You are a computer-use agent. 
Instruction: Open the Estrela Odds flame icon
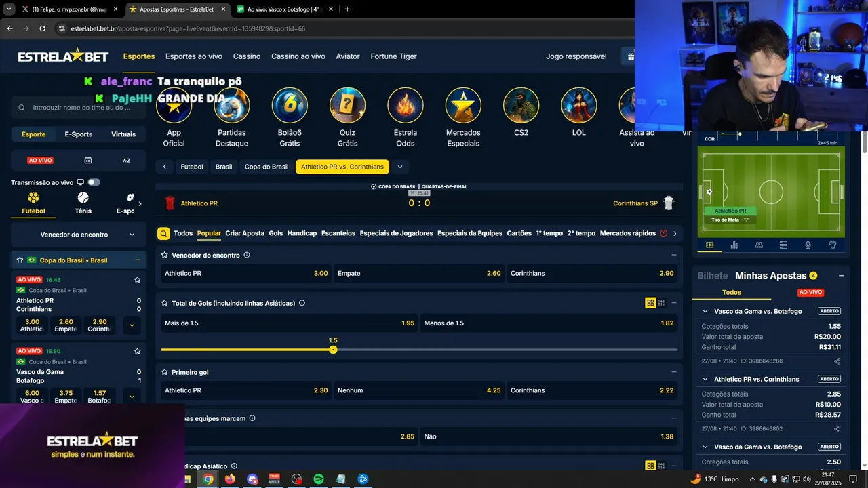click(x=406, y=106)
